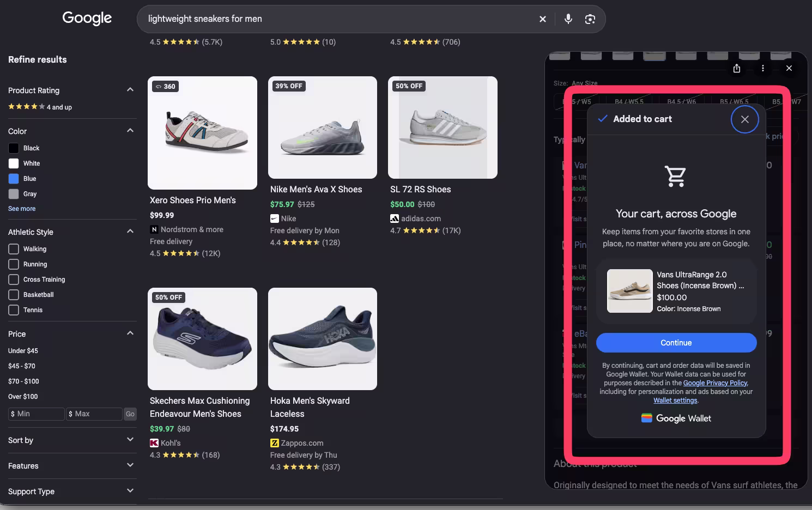Image resolution: width=812 pixels, height=510 pixels.
Task: Open the SL 72 RS Shoes image
Action: click(x=443, y=127)
